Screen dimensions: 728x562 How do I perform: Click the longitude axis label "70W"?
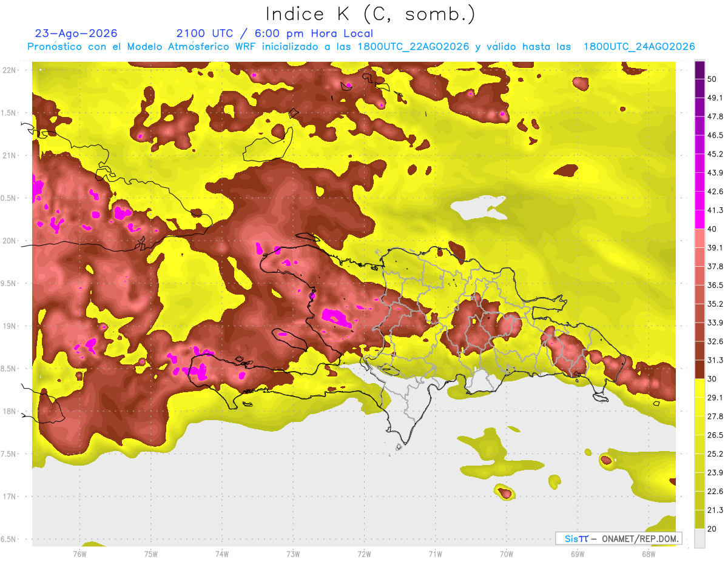506,554
